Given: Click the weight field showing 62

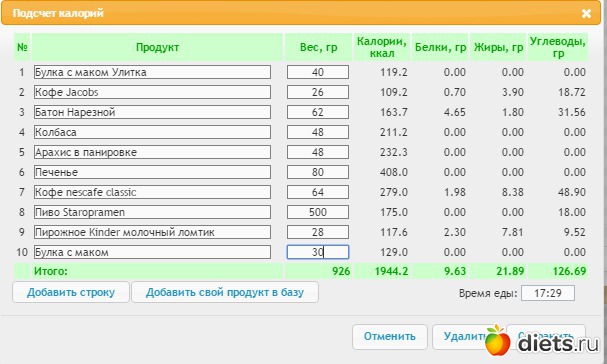Looking at the screenshot, I should pos(318,112).
